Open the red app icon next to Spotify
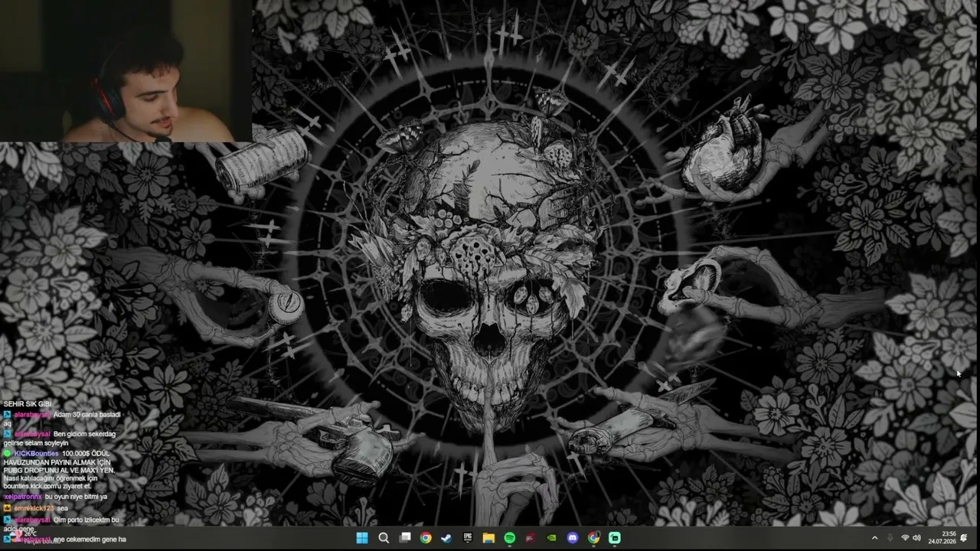This screenshot has height=551, width=980. click(531, 538)
